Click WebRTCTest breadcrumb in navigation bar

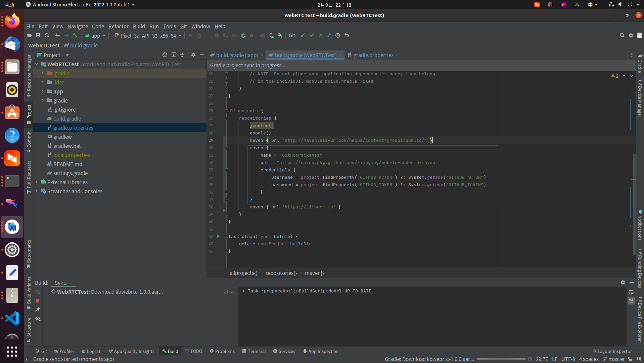(44, 45)
